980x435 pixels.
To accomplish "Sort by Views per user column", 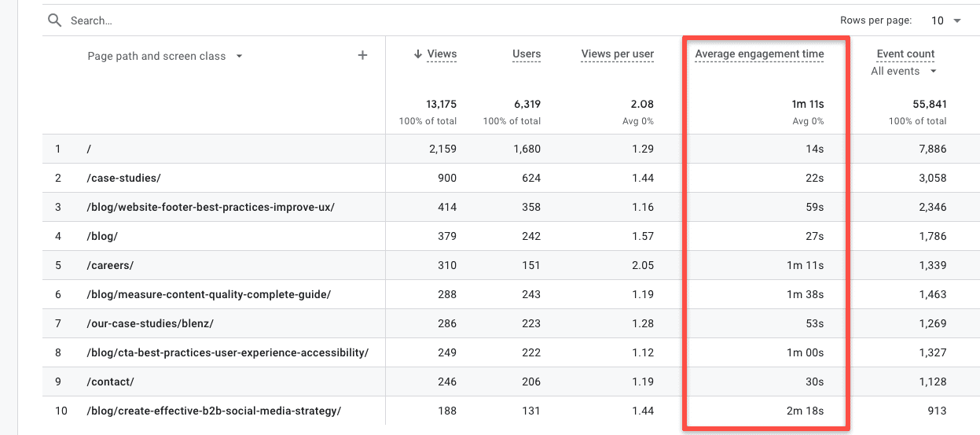I will (x=617, y=54).
